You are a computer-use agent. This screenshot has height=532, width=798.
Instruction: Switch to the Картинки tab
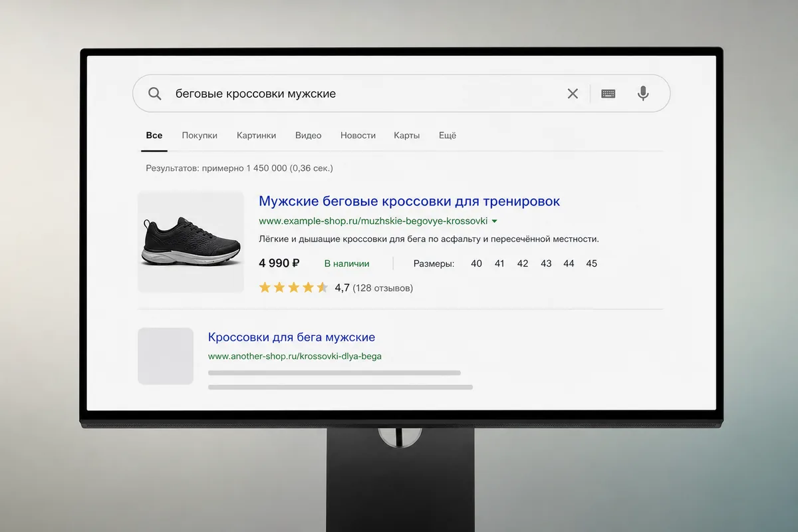(x=256, y=135)
